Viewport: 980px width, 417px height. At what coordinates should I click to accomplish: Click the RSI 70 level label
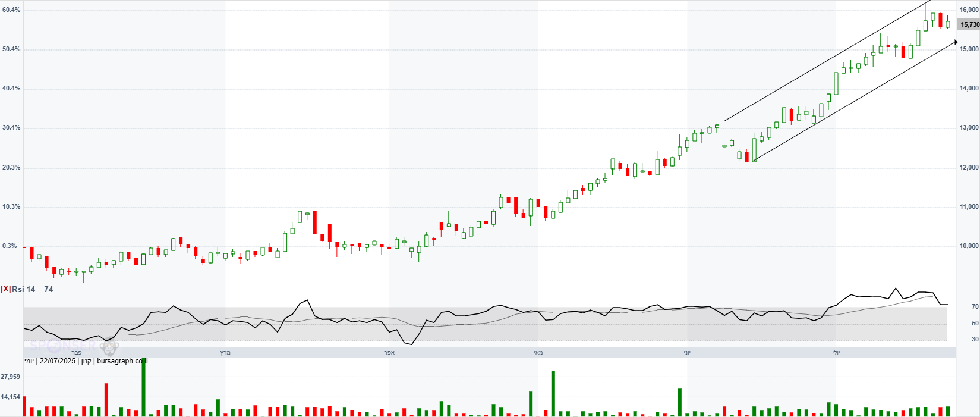(x=975, y=306)
